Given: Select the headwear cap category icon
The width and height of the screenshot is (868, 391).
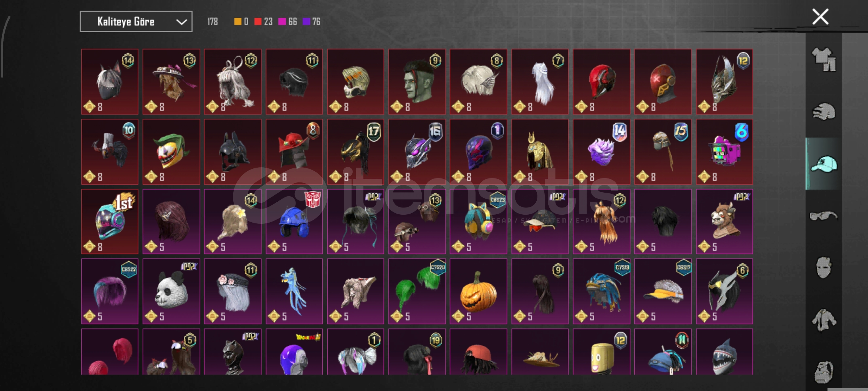Looking at the screenshot, I should (x=824, y=164).
